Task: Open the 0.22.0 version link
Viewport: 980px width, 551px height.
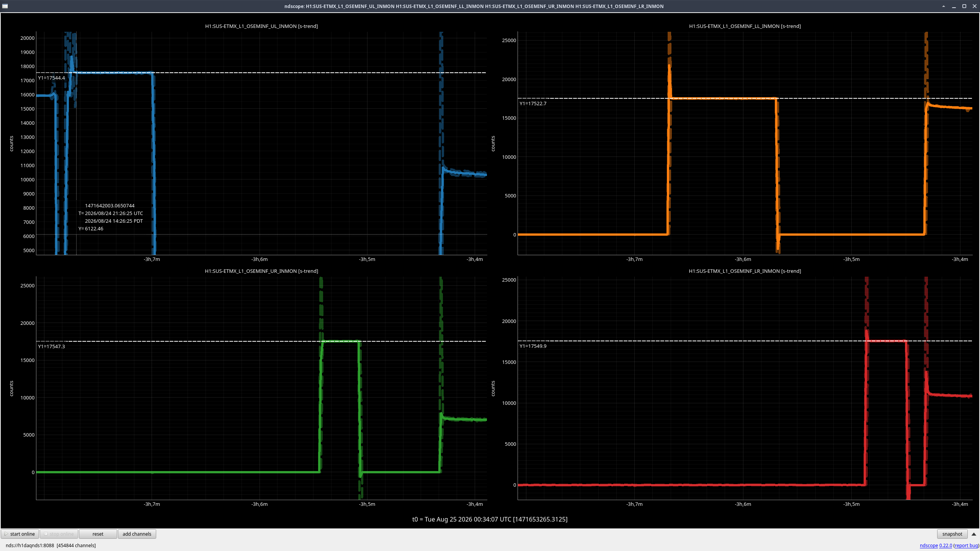Action: click(946, 545)
